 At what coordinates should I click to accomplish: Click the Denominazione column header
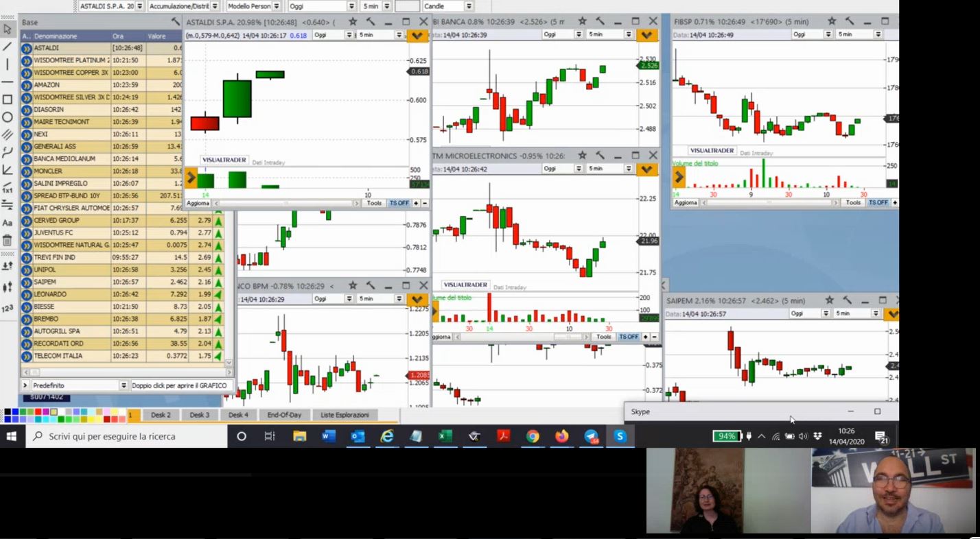point(71,36)
